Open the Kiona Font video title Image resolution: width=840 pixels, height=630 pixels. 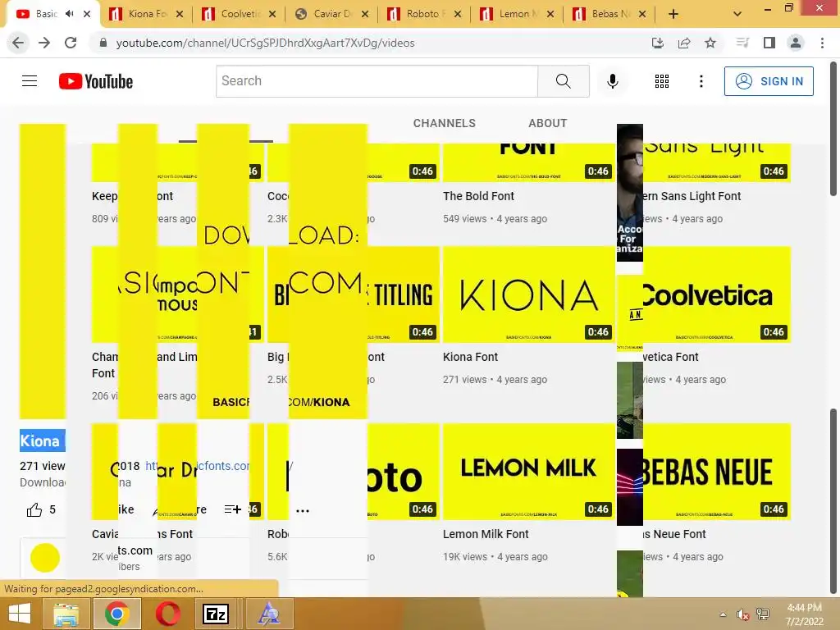470,357
